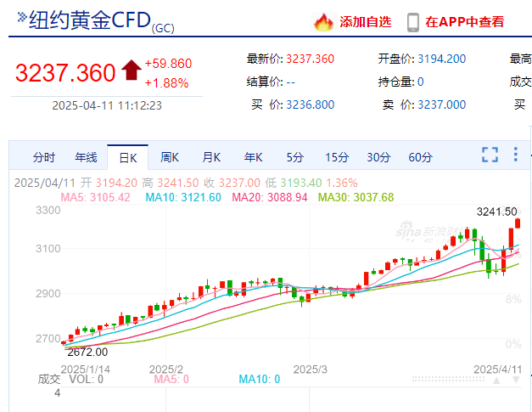This screenshot has width=532, height=412.
Task: Click the 2025/04/11 date in the chart header
Action: [45, 183]
